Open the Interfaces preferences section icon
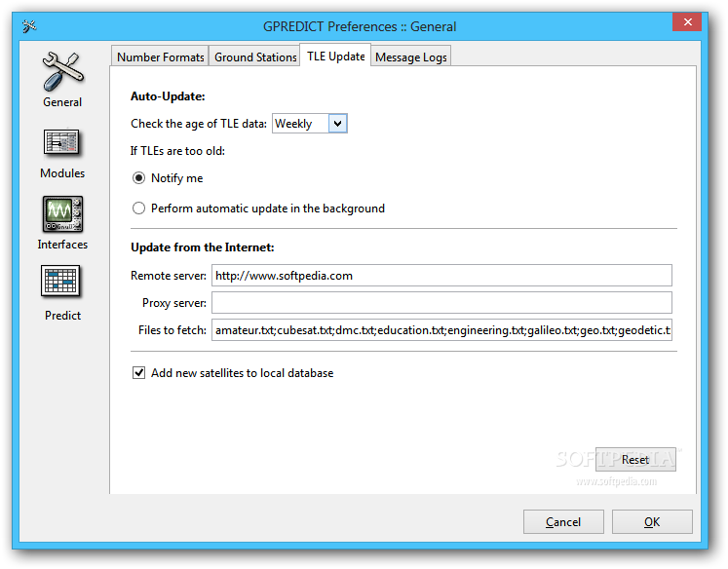The image size is (728, 569). click(x=62, y=213)
